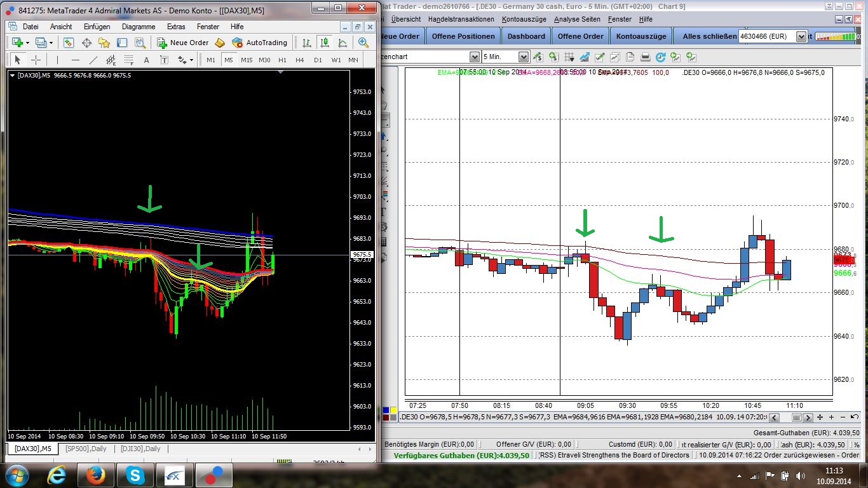Screen dimensions: 868x488
Task: Show the Market Watch window in MetaTrader
Action: (x=69, y=43)
